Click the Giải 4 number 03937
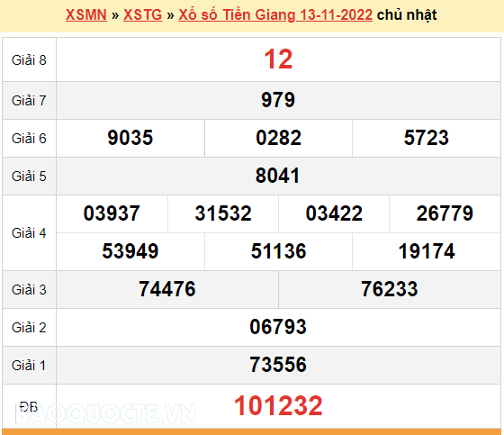504x435 pixels. pos(112,213)
